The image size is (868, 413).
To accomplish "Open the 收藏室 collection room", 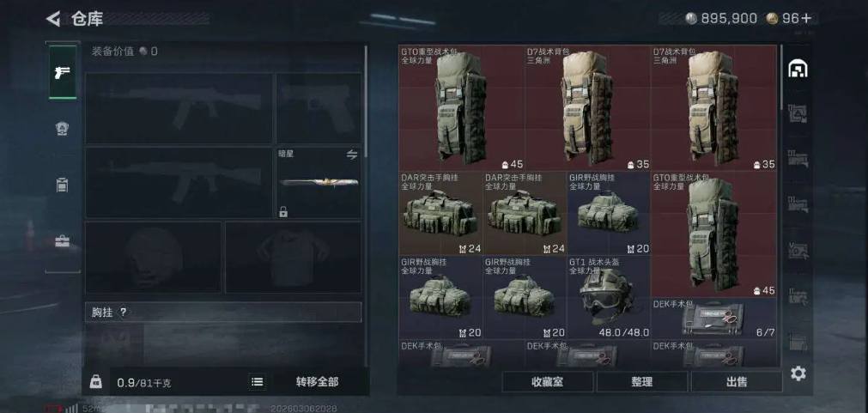I will (548, 381).
